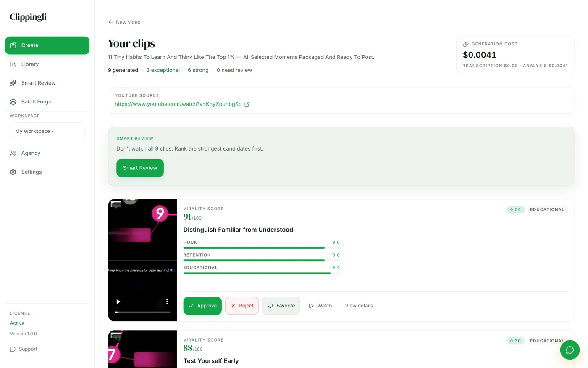Viewport: 588px width, 368px height.
Task: Play the first clip video preview
Action: pyautogui.click(x=118, y=302)
